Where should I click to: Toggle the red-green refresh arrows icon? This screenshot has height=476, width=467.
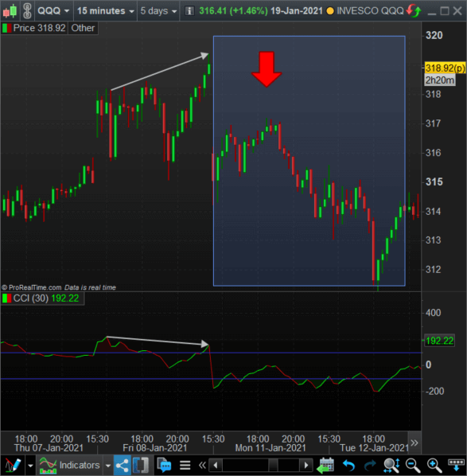pos(414,11)
